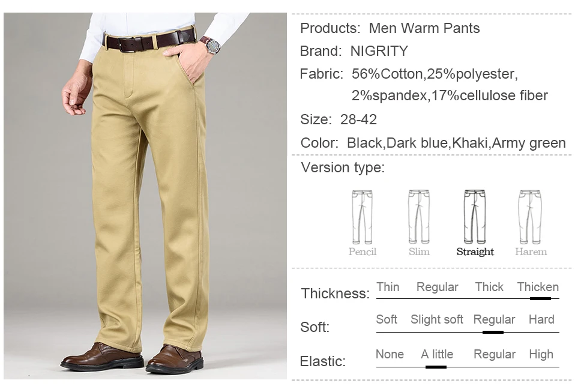Click the wristwatch on model's wrist
This screenshot has width=575, height=392.
tap(212, 45)
